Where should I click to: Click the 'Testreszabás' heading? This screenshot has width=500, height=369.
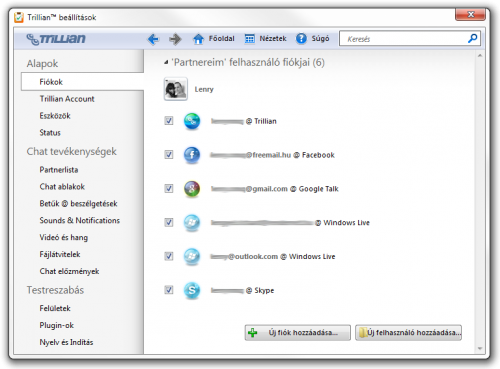[x=55, y=290]
